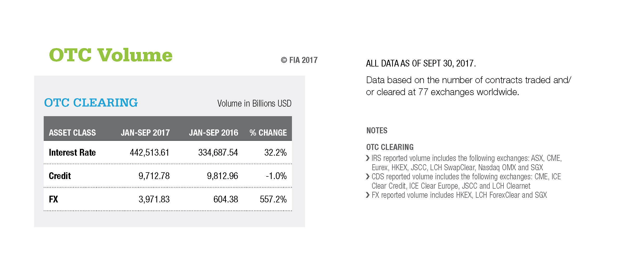644x257 pixels.
Task: Click the JAN-SEP 2017 column header
Action: (145, 133)
